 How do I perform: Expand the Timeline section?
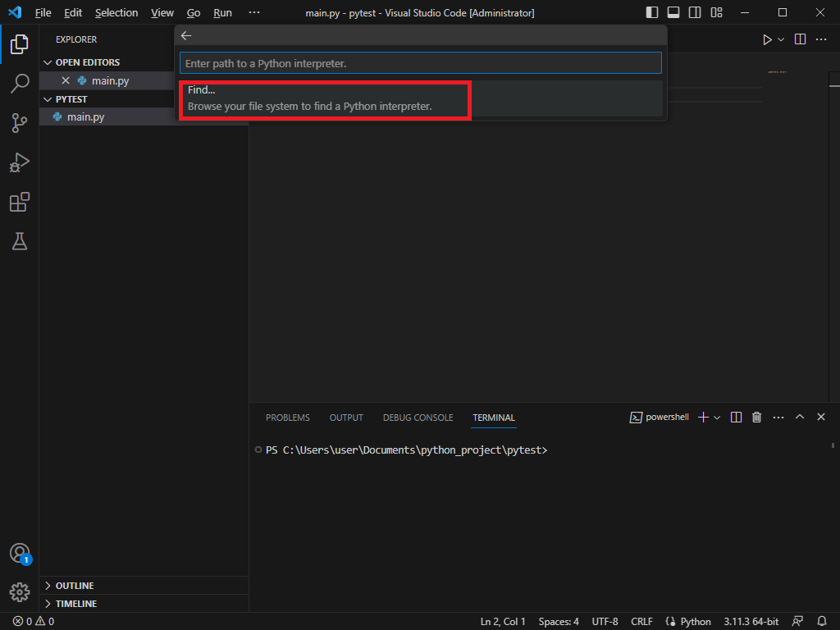(x=75, y=604)
